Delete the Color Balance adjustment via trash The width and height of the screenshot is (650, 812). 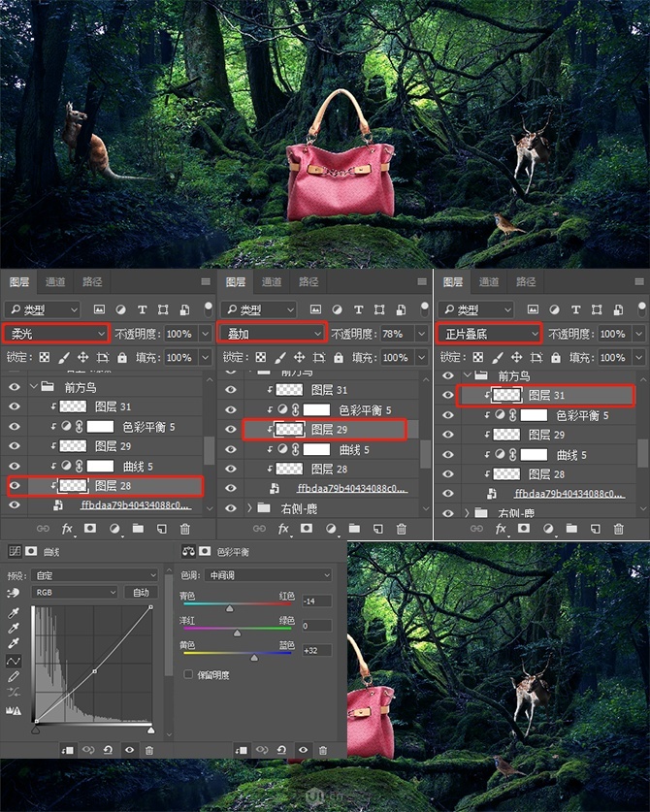(323, 750)
